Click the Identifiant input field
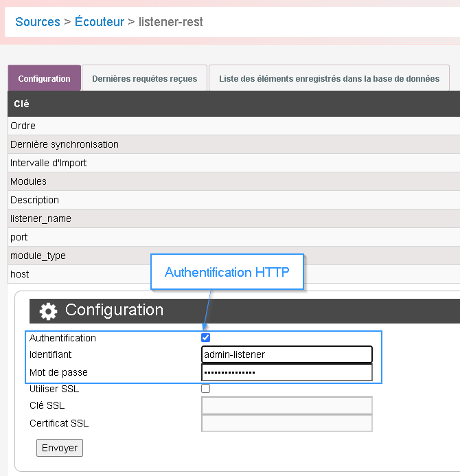Image resolution: width=460 pixels, height=476 pixels. [x=286, y=354]
